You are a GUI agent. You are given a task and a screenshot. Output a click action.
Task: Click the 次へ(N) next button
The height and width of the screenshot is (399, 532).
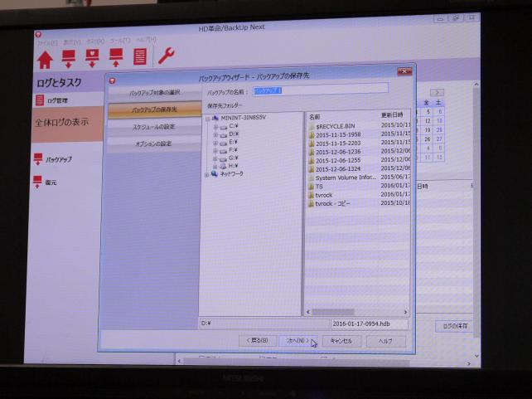pyautogui.click(x=297, y=341)
